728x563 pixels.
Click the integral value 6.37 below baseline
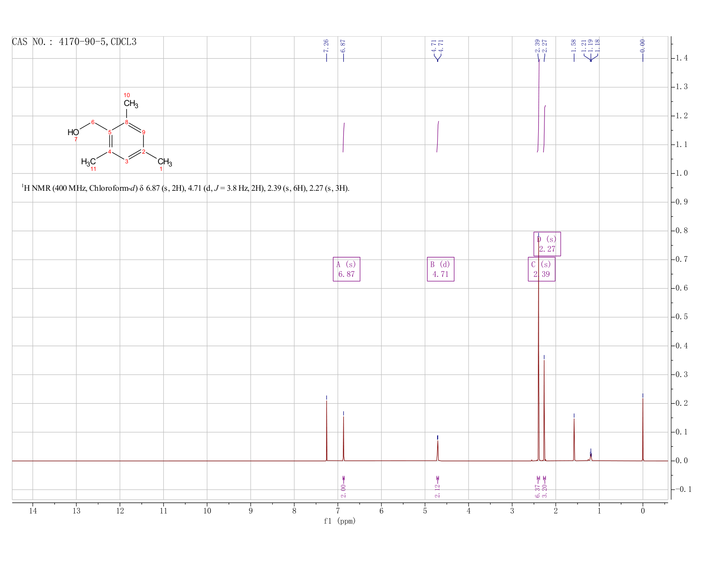tap(537, 491)
